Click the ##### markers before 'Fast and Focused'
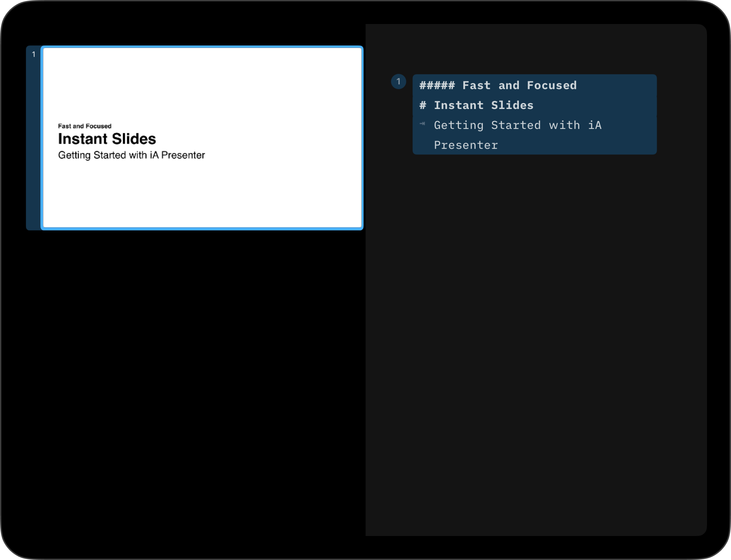The height and width of the screenshot is (560, 731). [x=437, y=86]
